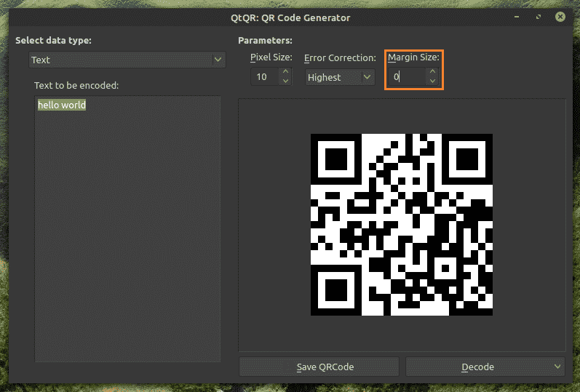The image size is (580, 392).
Task: Decrease Pixel Size with the down arrow
Action: click(x=285, y=81)
